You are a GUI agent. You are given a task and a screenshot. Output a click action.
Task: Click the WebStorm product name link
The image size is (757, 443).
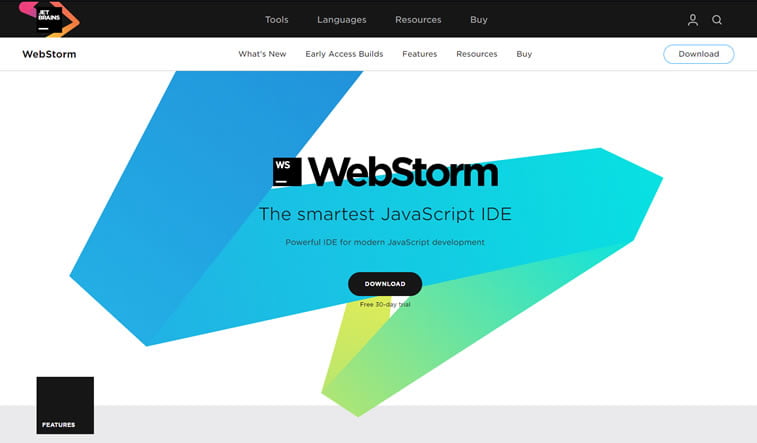point(49,54)
